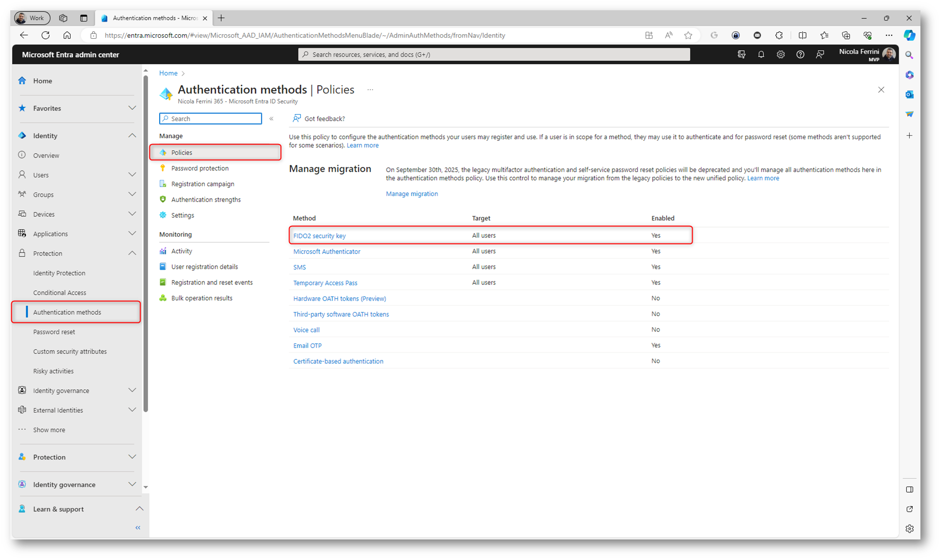Collapse Protection submenu under Identity
Image resolution: width=941 pixels, height=560 pixels.
tap(132, 253)
